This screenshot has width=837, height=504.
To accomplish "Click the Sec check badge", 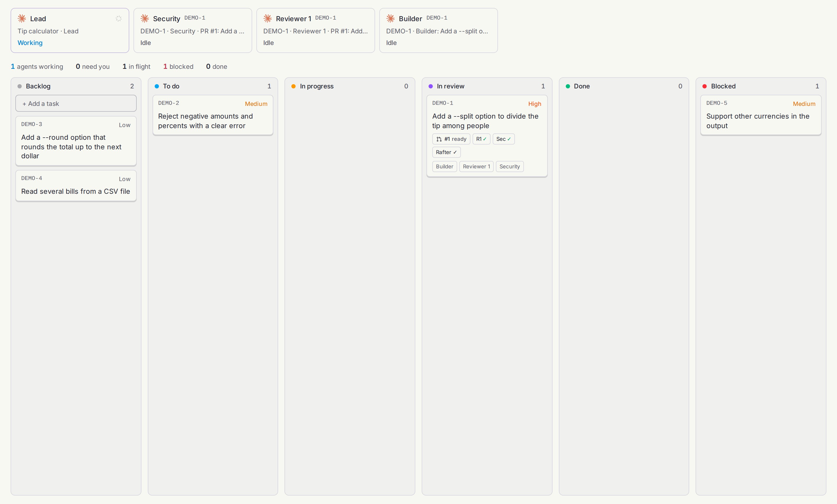I will click(504, 139).
